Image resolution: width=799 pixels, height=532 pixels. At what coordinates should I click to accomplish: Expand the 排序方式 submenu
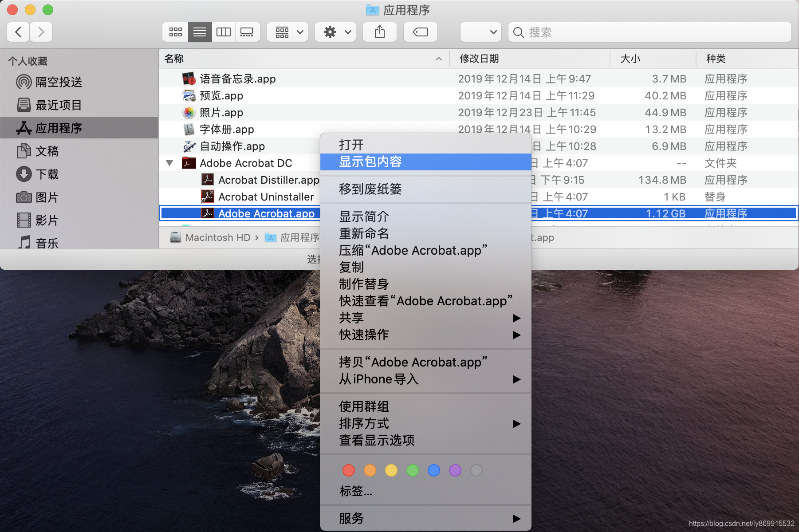[426, 423]
